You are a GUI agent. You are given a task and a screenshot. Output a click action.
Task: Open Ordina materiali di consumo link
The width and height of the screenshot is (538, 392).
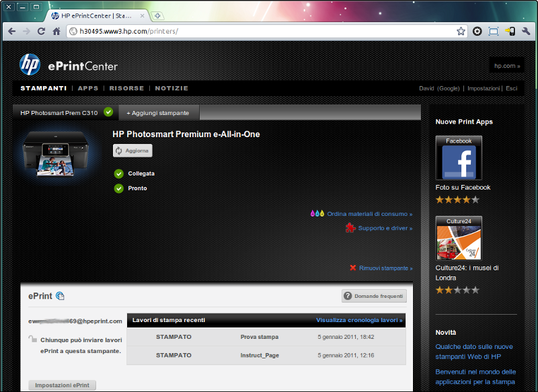click(369, 214)
